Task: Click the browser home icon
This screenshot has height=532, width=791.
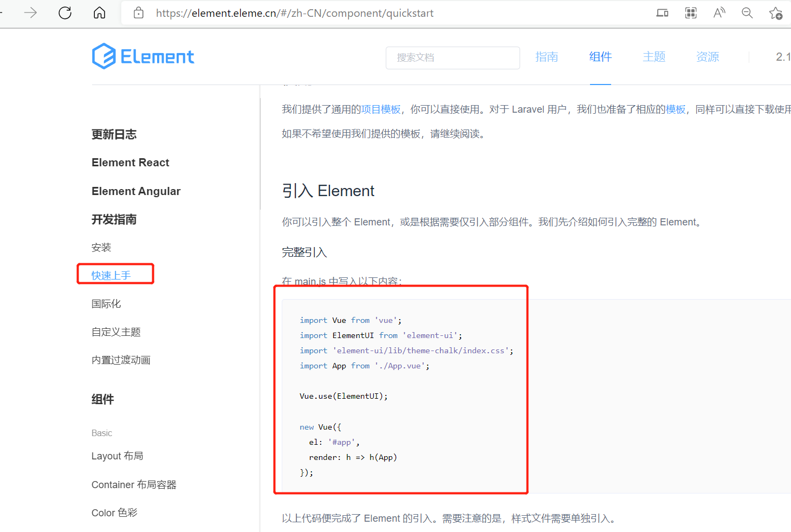Action: 99,13
